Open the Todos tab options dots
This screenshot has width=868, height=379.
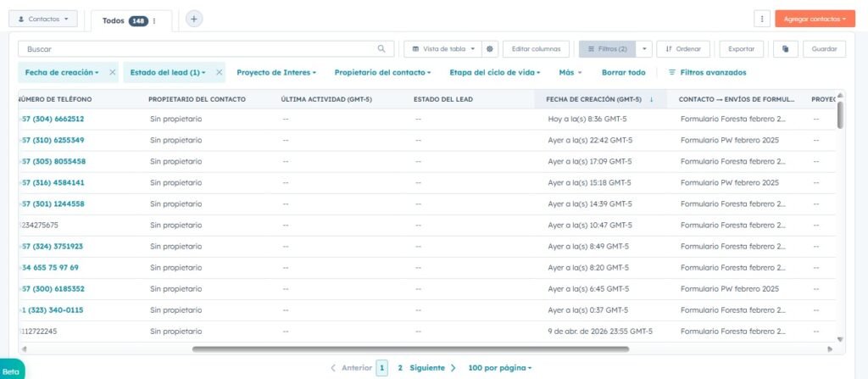154,21
